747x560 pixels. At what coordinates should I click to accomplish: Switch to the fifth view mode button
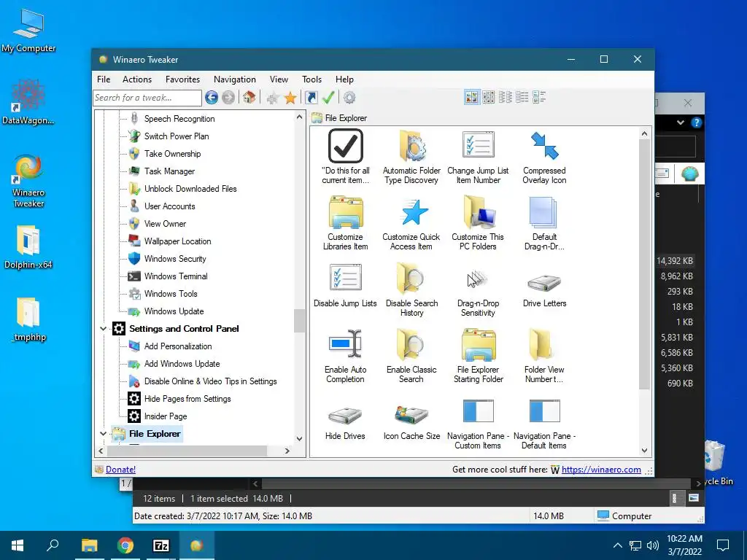(x=539, y=97)
